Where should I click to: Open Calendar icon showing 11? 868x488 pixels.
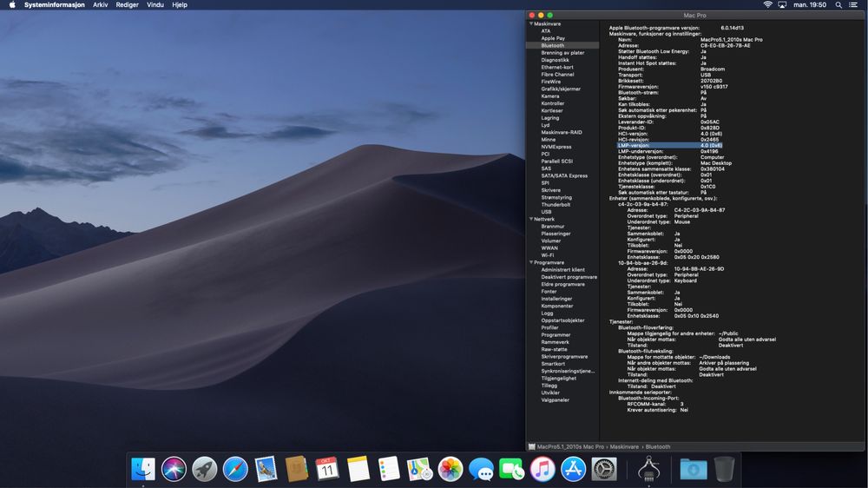[327, 469]
